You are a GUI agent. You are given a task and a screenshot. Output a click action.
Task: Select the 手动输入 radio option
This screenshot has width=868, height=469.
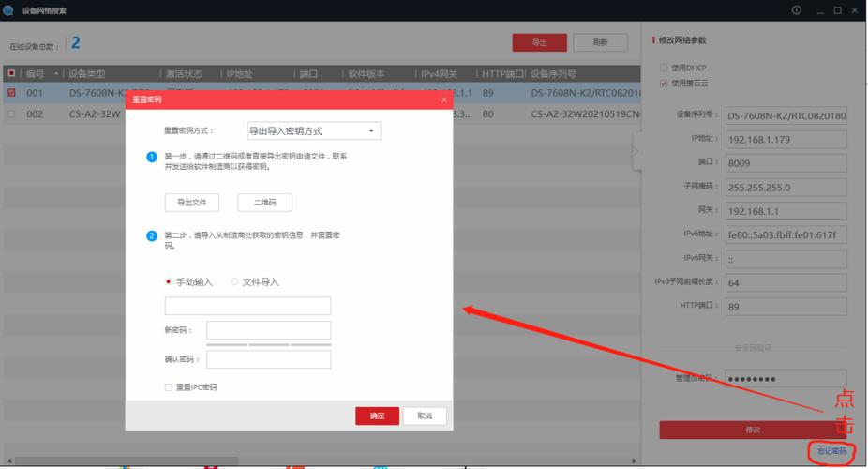coord(169,281)
